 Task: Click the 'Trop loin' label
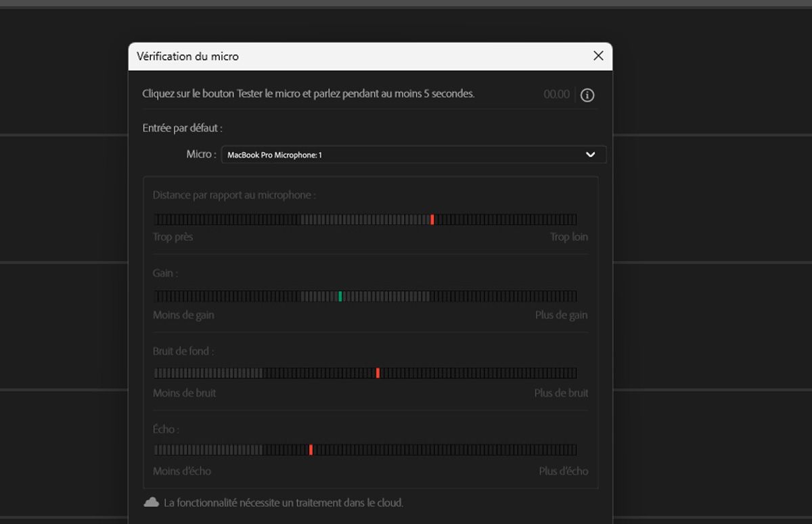point(569,237)
